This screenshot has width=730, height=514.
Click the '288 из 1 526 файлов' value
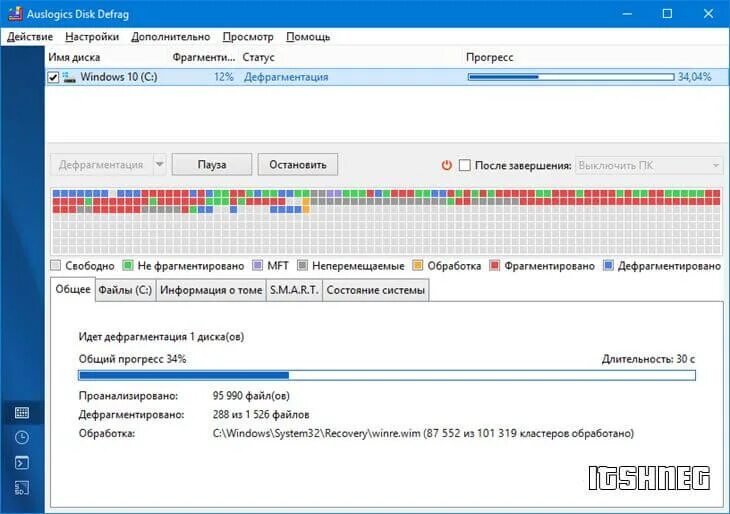point(261,414)
